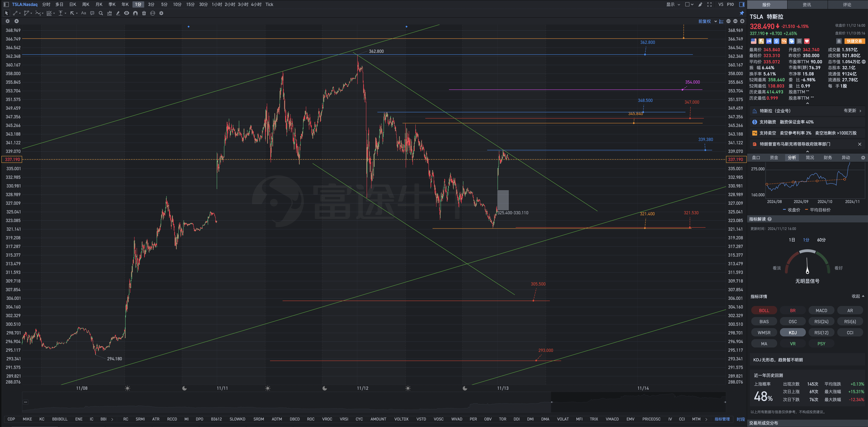Viewport: 868px width, 427px height.
Task: Click the red heart favorite icon
Action: tap(807, 41)
